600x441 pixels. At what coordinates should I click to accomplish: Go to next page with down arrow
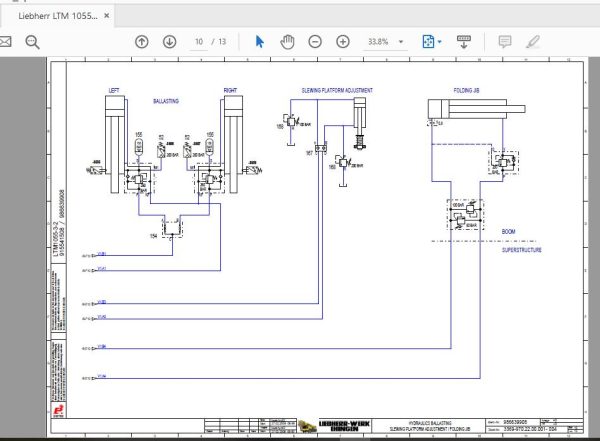tap(169, 42)
